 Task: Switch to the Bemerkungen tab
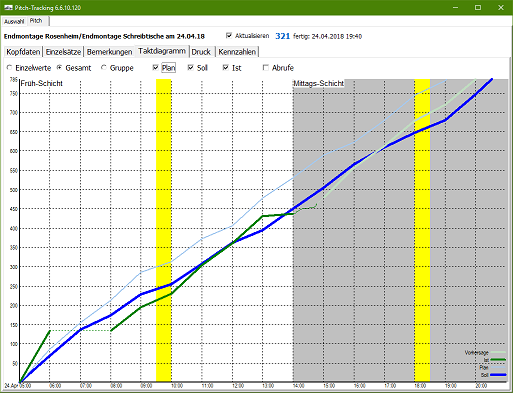click(x=109, y=52)
